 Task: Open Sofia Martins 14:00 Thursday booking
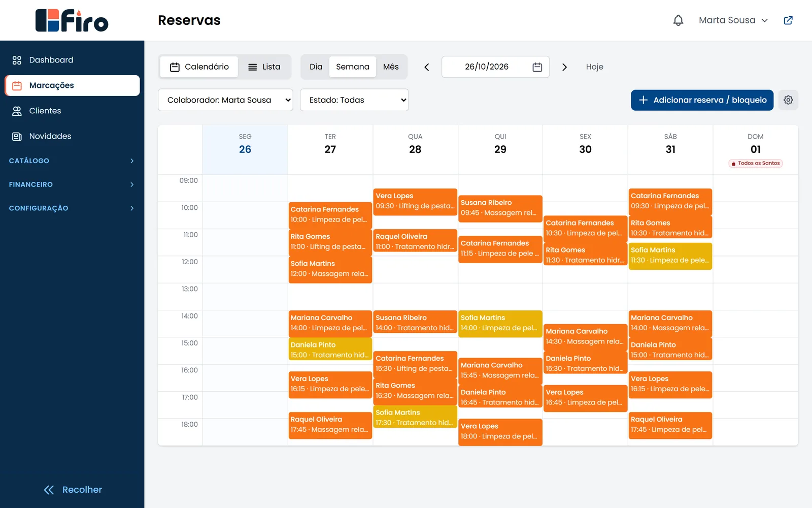point(500,324)
